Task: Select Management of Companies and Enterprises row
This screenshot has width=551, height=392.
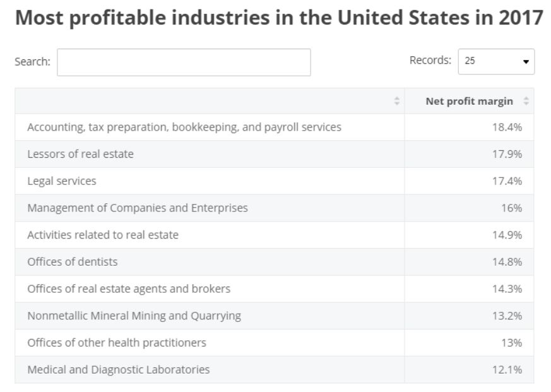Action: pyautogui.click(x=138, y=208)
